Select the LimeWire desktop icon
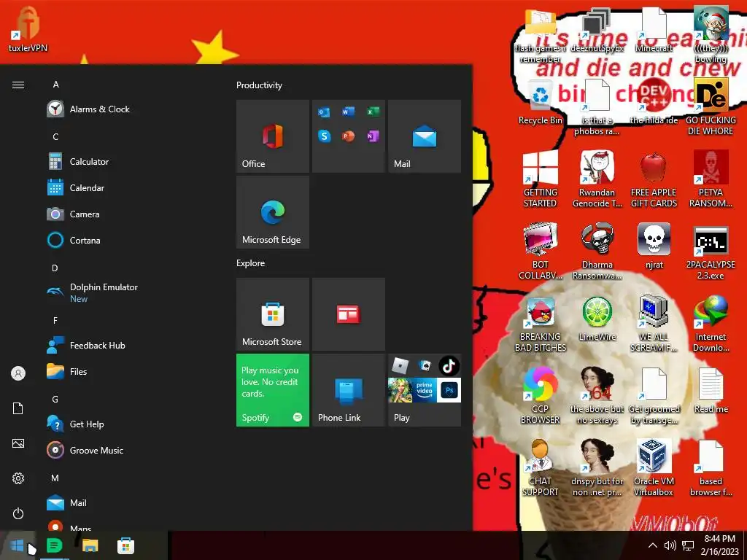Viewport: 747px width, 560px height. (597, 318)
